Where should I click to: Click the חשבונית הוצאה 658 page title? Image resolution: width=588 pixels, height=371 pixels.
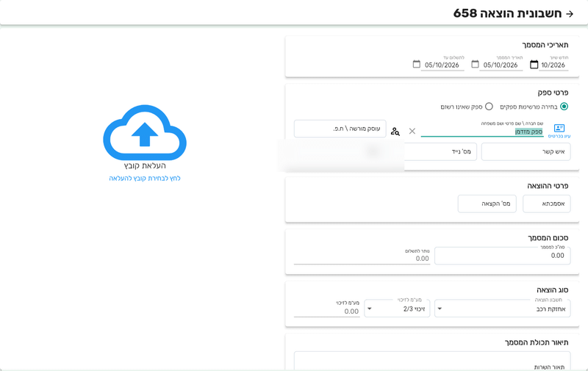point(507,13)
